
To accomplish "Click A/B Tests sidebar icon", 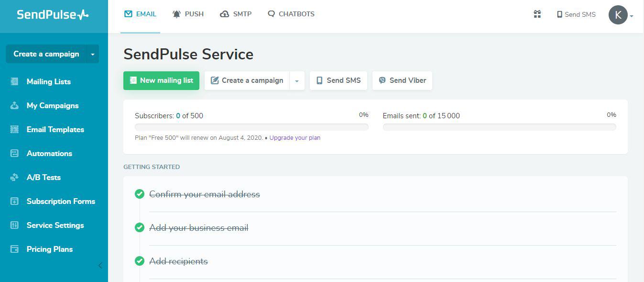I will point(14,177).
